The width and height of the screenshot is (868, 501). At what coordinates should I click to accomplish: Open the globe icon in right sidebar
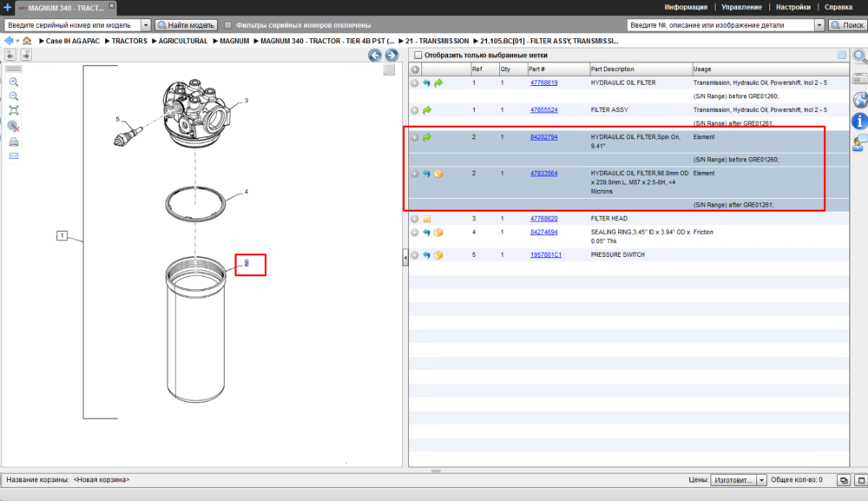point(859,100)
